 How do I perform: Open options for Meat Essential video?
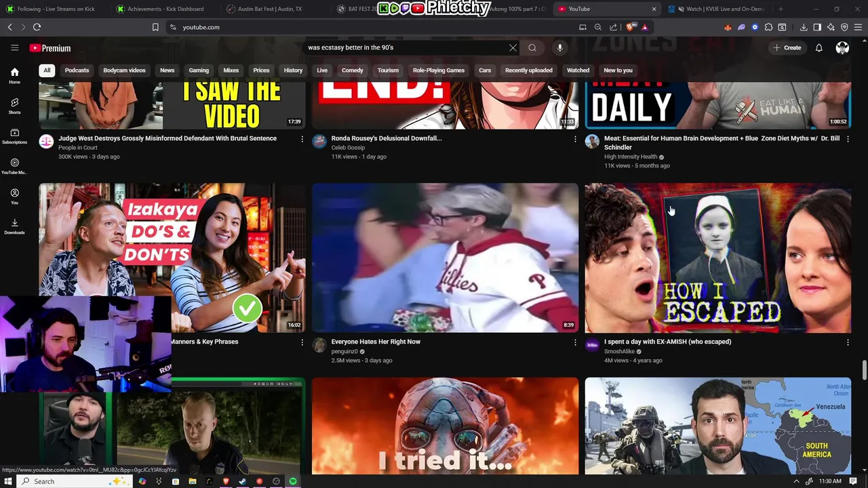click(x=848, y=139)
